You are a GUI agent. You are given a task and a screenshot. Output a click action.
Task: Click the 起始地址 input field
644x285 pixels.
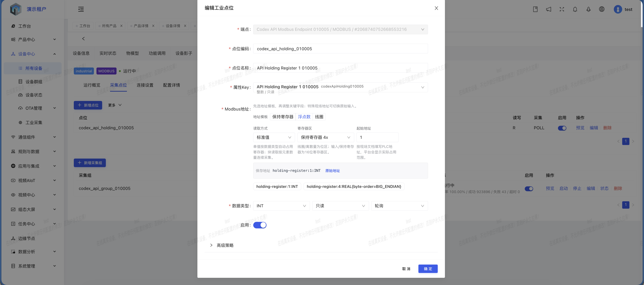point(377,137)
